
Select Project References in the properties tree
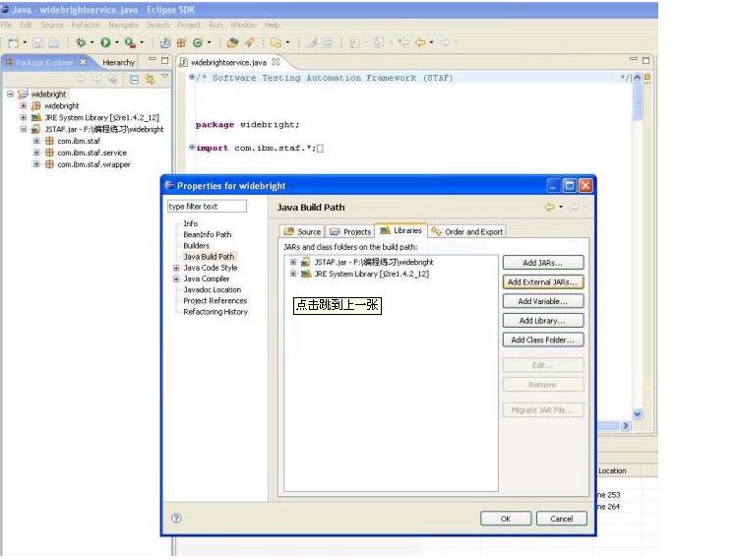coord(215,301)
